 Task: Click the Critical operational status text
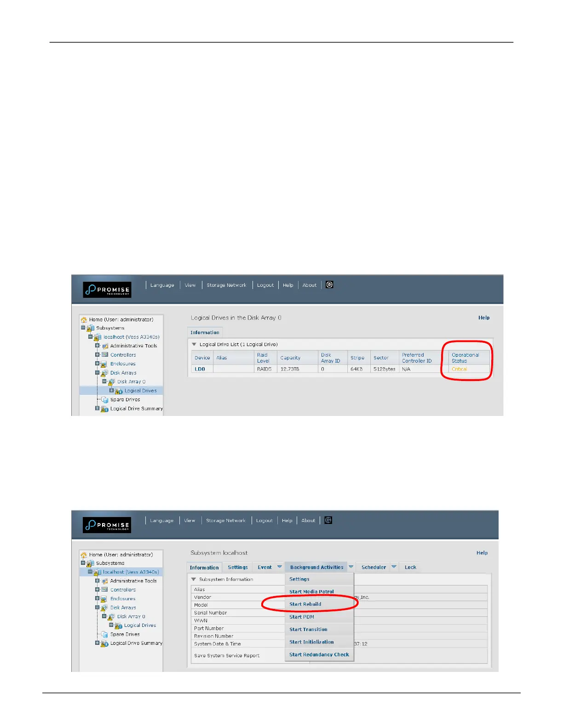459,369
